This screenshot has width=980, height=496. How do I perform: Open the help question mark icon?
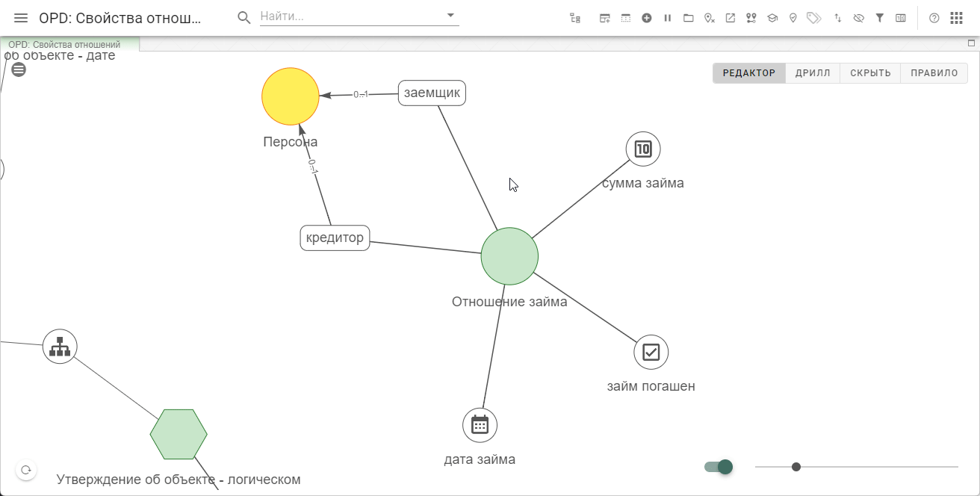click(934, 18)
